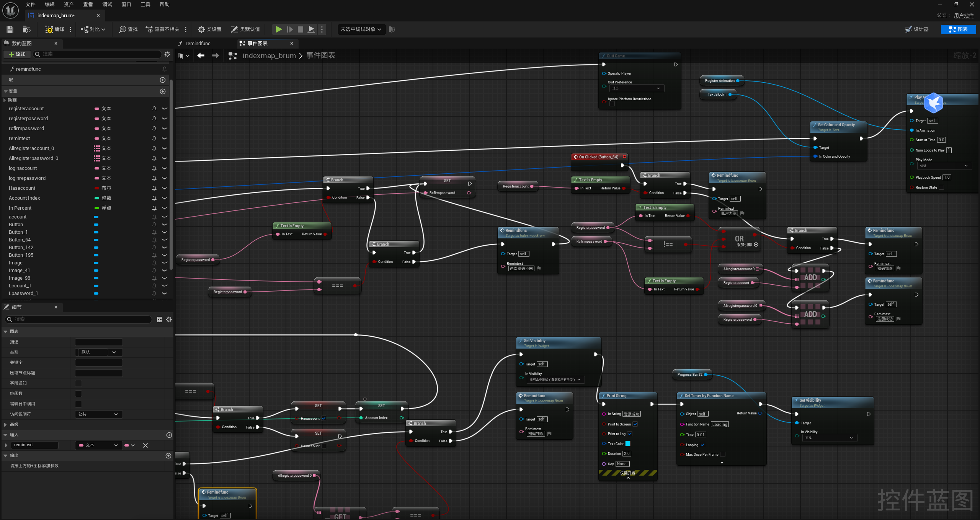Viewport: 980px width, 520px height.
Task: Open 访问说明符 dropdown showing 公共
Action: [99, 414]
